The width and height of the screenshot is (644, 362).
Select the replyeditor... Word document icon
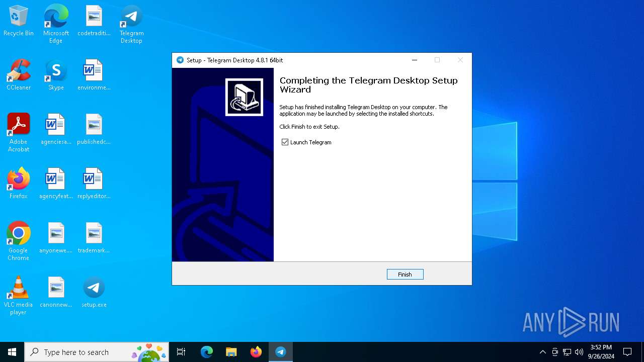coord(94,184)
